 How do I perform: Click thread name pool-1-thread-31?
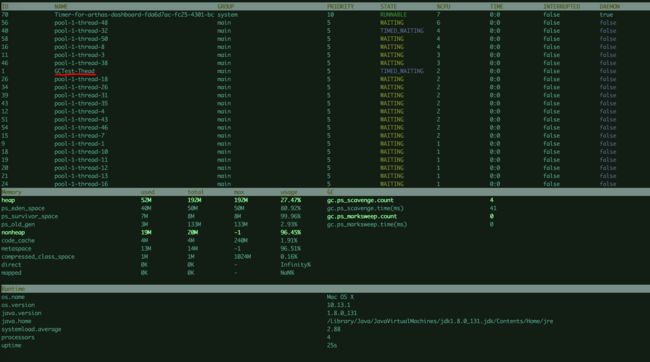[x=81, y=95]
